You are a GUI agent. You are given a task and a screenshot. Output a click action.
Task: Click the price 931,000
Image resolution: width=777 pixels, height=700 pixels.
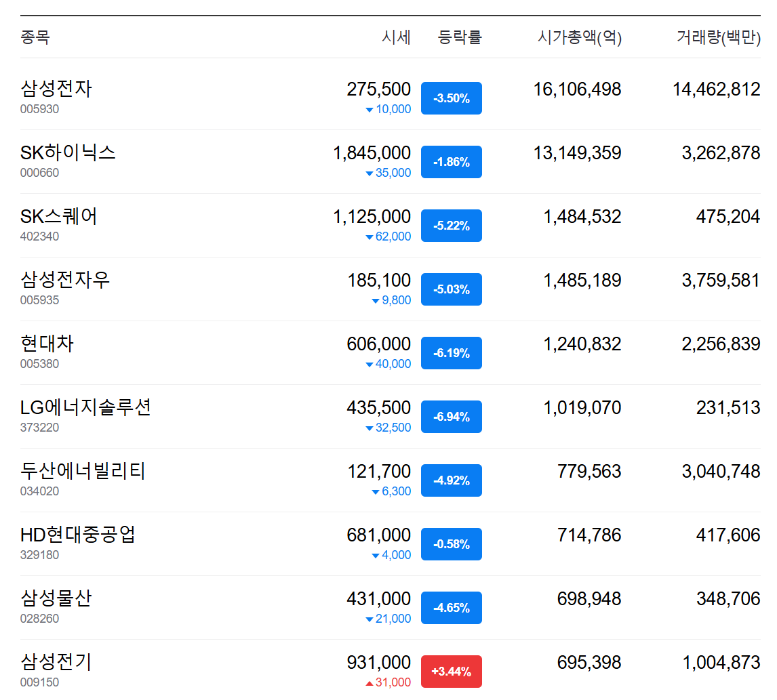click(x=378, y=662)
